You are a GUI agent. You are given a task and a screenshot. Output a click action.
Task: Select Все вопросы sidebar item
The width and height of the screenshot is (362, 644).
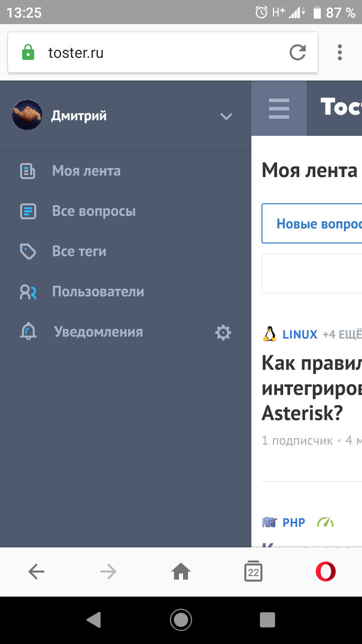pos(94,211)
